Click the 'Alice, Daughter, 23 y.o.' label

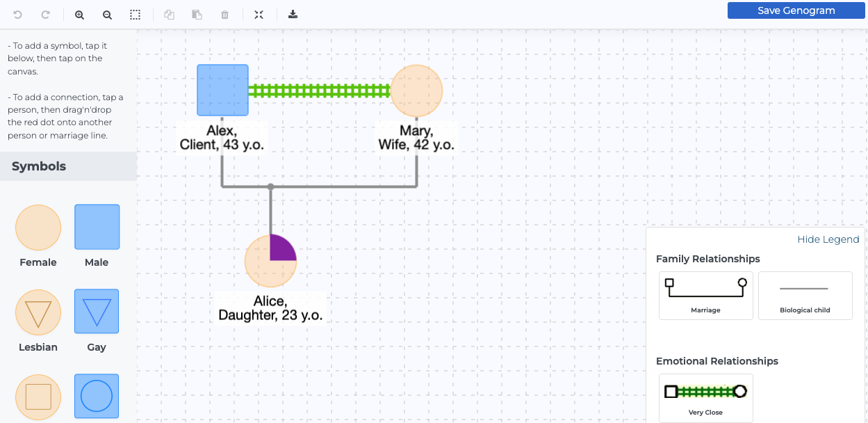click(x=270, y=308)
